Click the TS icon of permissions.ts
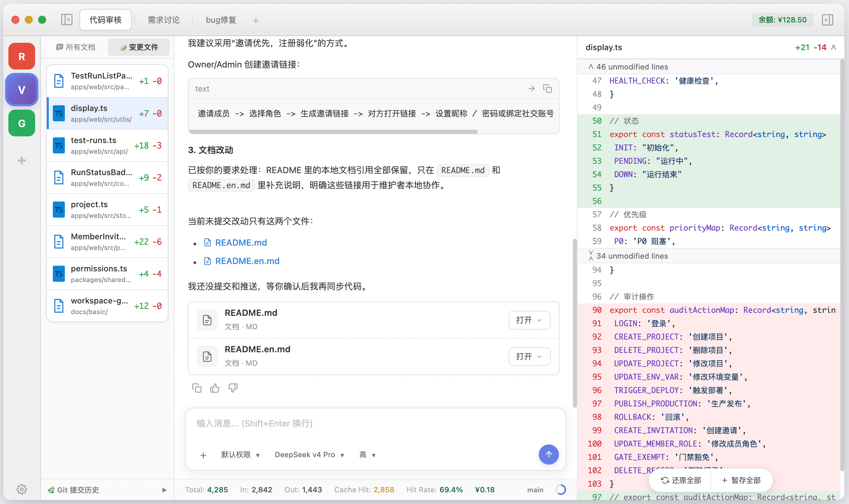Image resolution: width=849 pixels, height=504 pixels. [59, 274]
